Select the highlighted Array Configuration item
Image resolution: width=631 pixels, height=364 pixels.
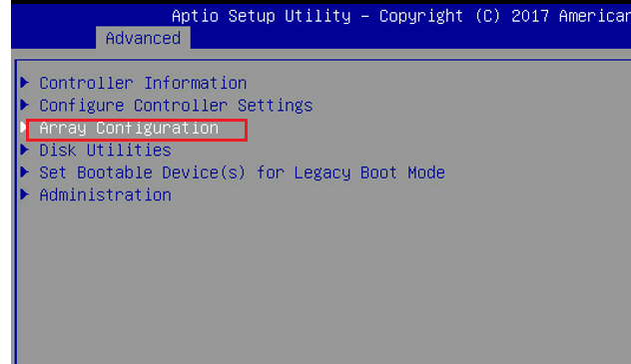[129, 129]
